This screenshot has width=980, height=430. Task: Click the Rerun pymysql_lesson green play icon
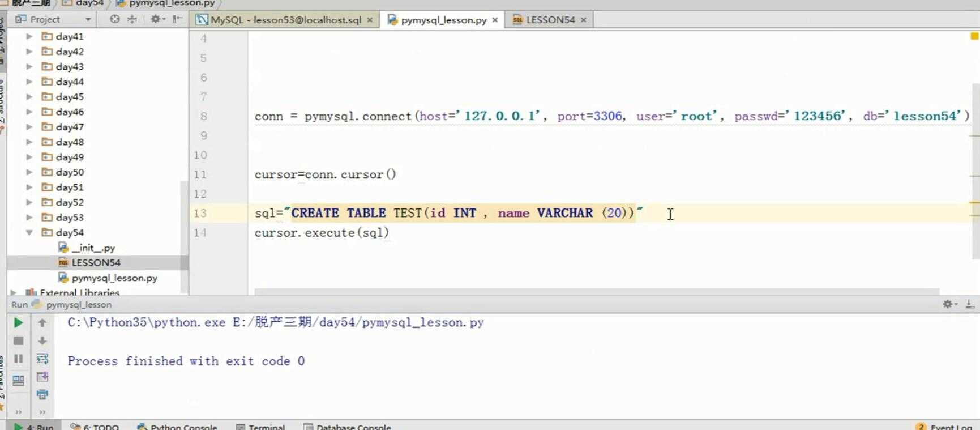pos(18,322)
